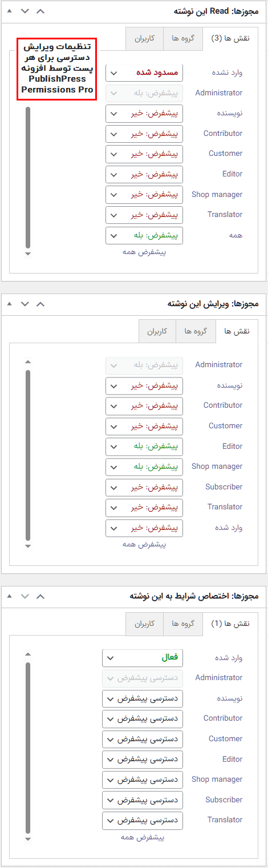This screenshot has height=868, width=268.
Task: Click scrollbar down arrow in اختصاص شرایط panel
Action: tap(28, 839)
